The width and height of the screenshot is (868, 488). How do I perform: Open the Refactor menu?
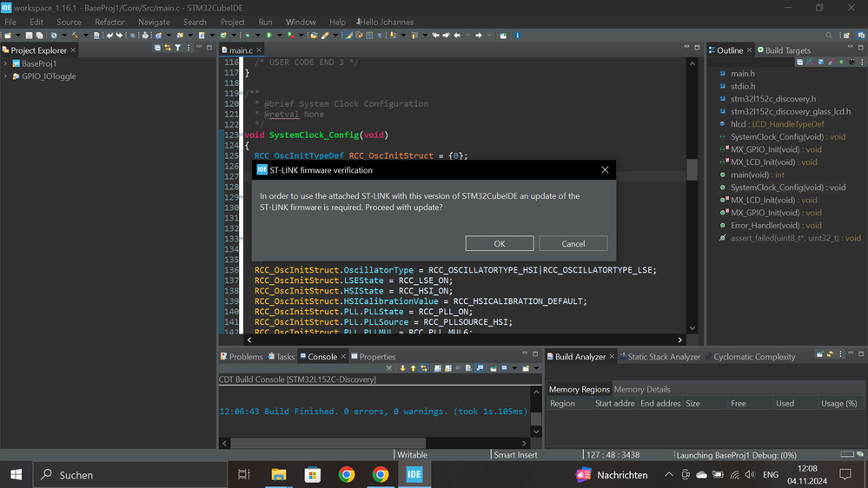coord(109,22)
